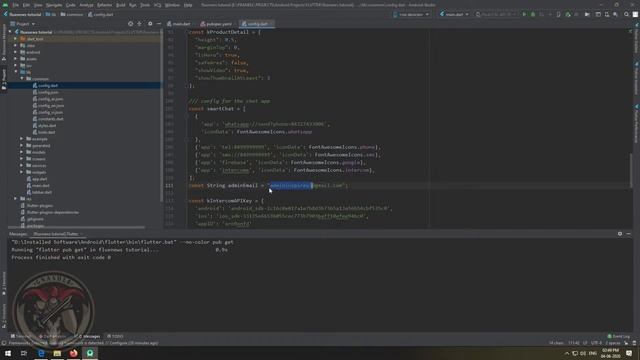Click the editor vertical scrollbar thumb

(x=631, y=170)
